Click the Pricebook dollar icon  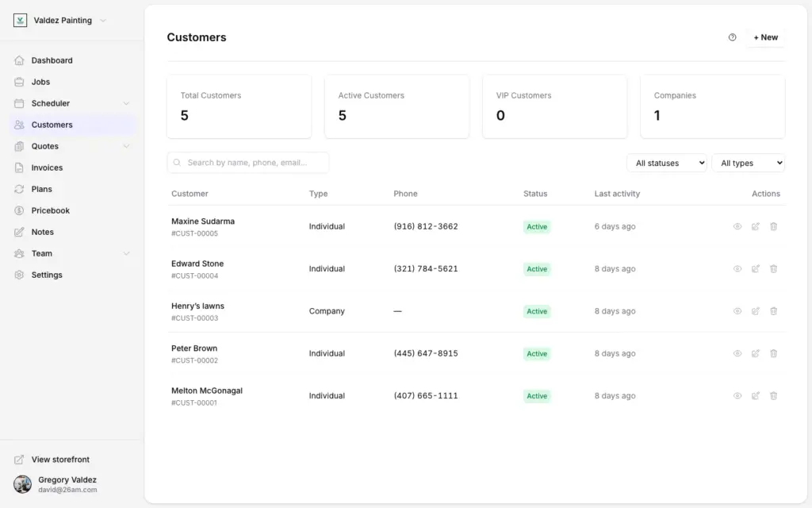(19, 210)
